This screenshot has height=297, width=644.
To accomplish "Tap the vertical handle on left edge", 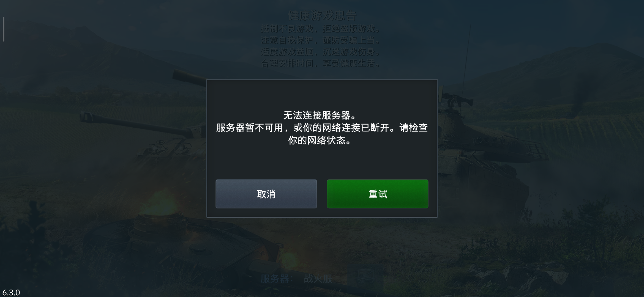I will [x=4, y=29].
